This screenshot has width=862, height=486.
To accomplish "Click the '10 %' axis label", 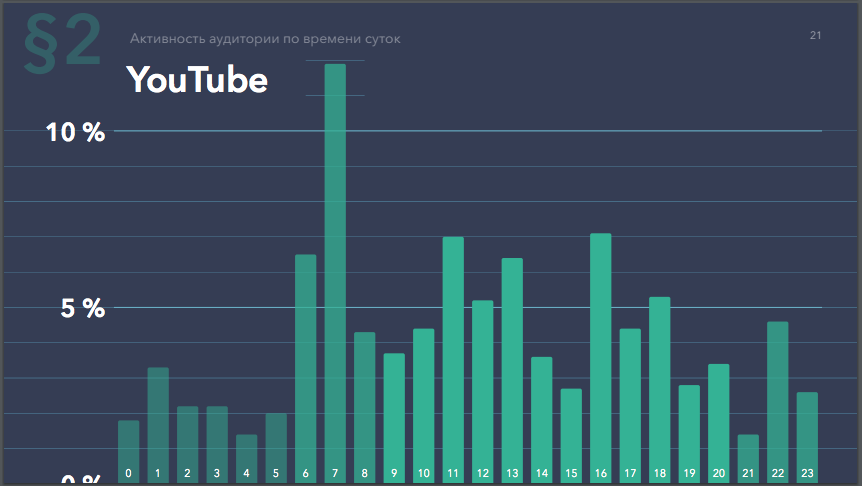I will coord(75,132).
